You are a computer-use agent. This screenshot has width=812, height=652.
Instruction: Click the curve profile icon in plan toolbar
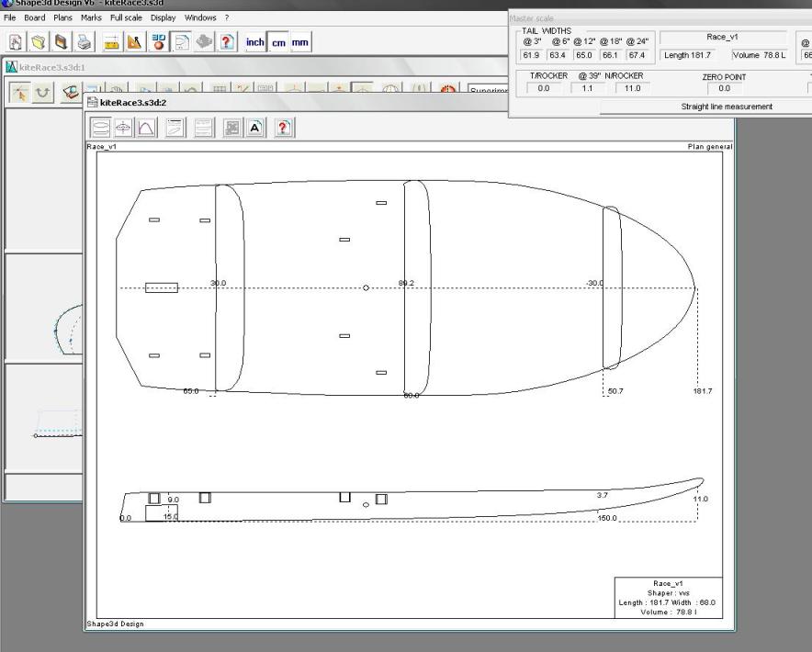[146, 129]
